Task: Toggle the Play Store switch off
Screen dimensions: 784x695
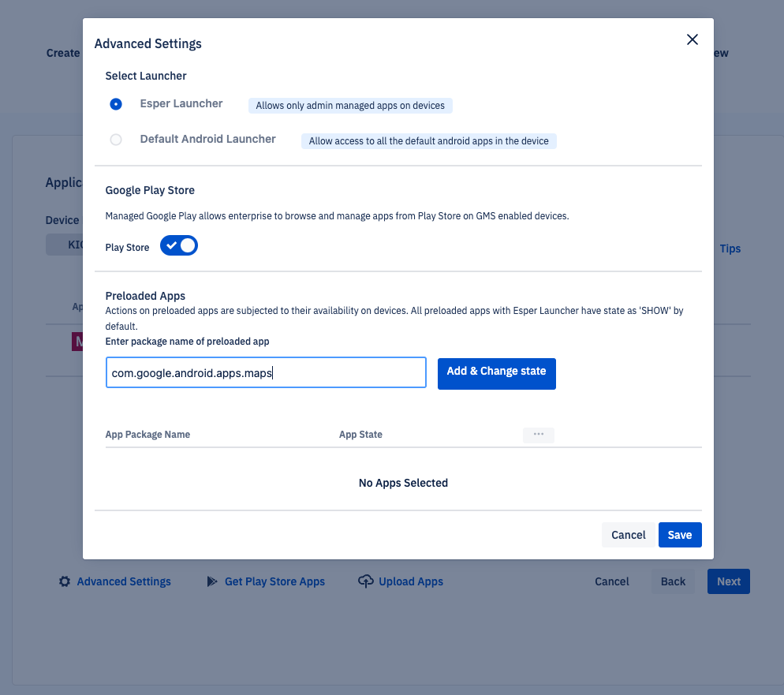Action: pyautogui.click(x=179, y=245)
